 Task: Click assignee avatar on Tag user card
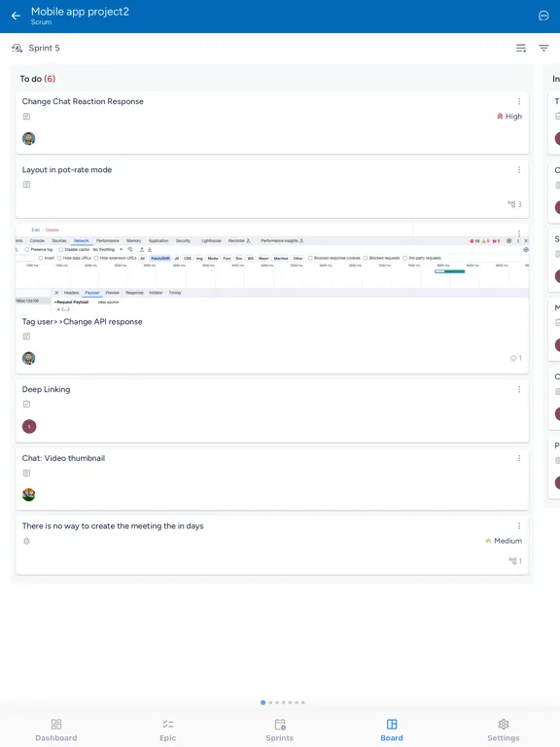[x=28, y=358]
